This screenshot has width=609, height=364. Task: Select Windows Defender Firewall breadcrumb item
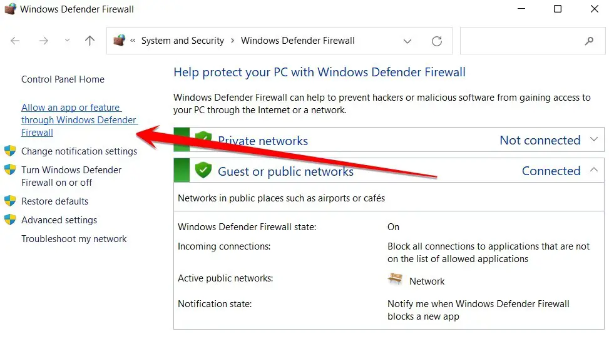point(297,41)
